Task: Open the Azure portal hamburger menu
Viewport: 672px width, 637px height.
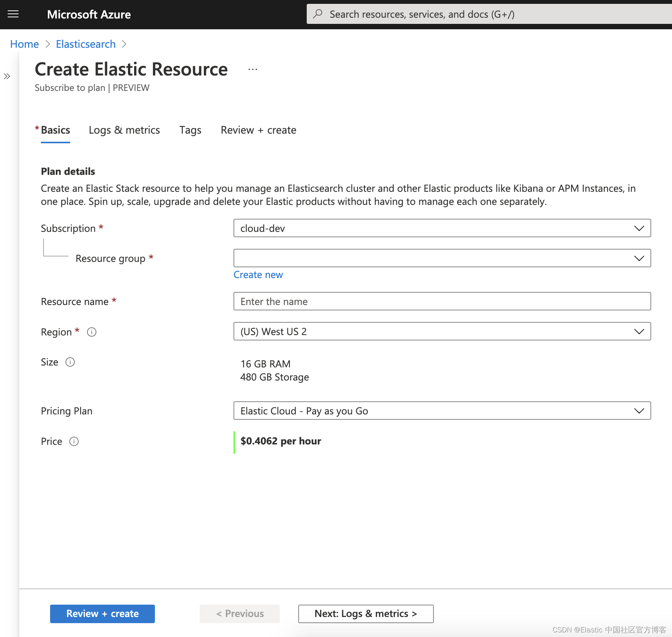Action: point(13,14)
